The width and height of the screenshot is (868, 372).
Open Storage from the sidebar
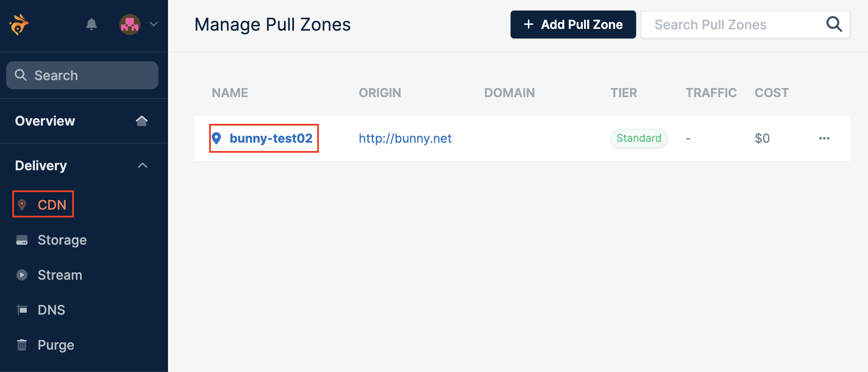click(62, 240)
